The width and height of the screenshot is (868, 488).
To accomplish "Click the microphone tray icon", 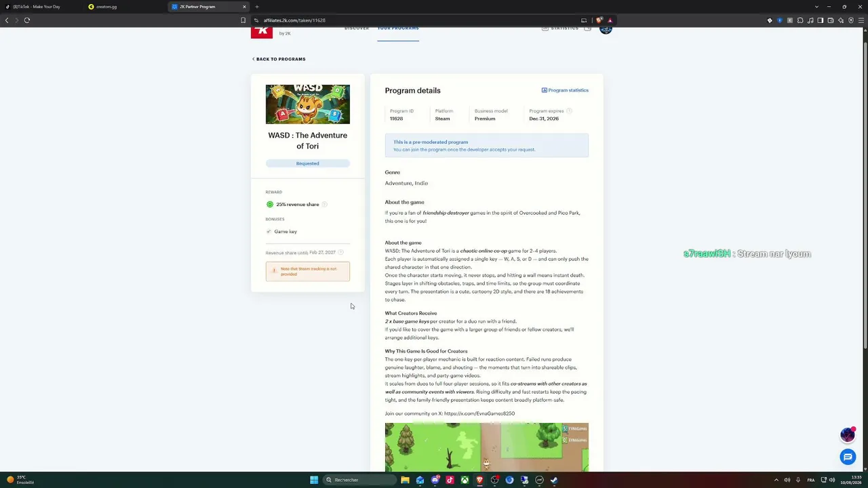I will click(798, 480).
